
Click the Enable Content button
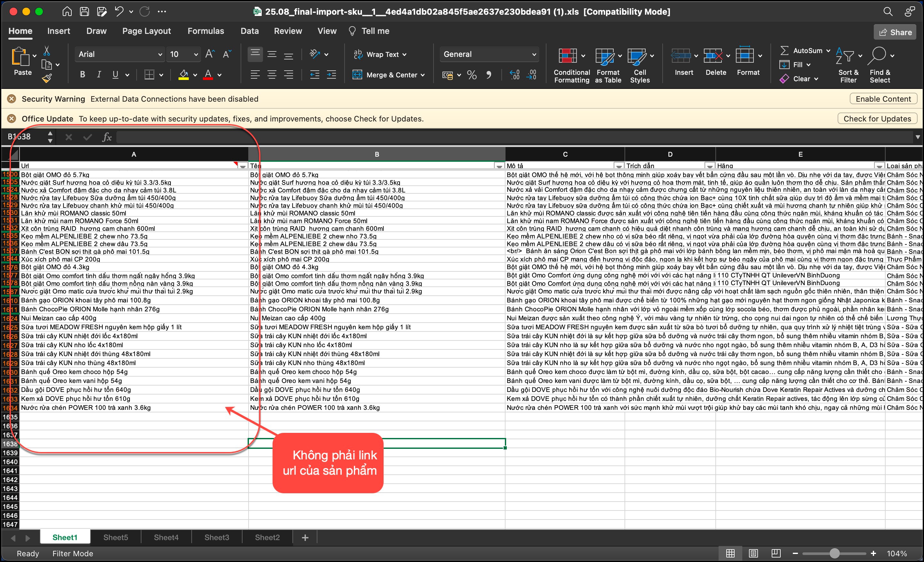click(x=883, y=99)
